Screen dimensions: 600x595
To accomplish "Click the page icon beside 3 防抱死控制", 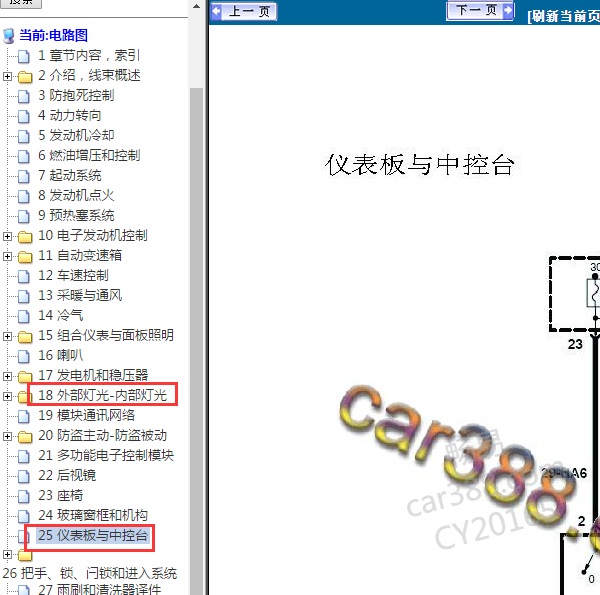I will 24,96.
